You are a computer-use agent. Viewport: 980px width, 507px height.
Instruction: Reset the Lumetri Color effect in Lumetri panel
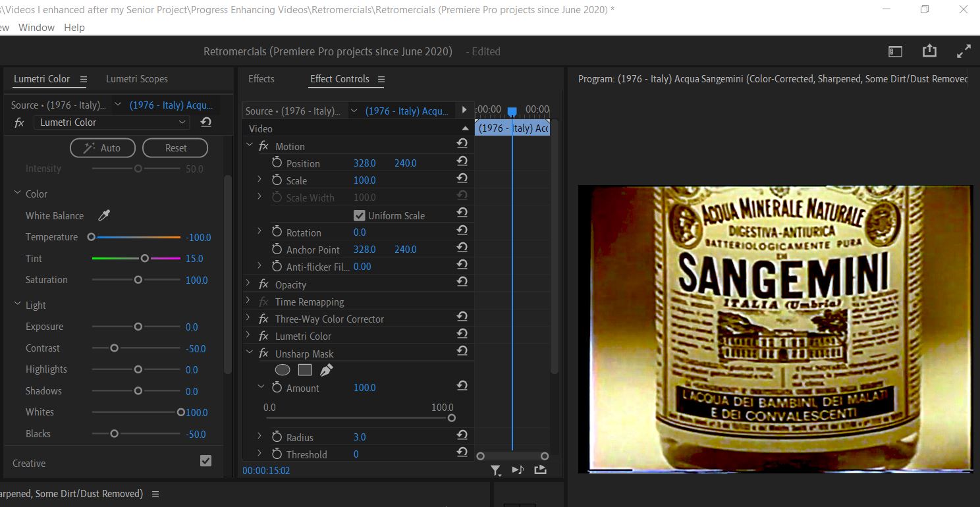pos(206,122)
